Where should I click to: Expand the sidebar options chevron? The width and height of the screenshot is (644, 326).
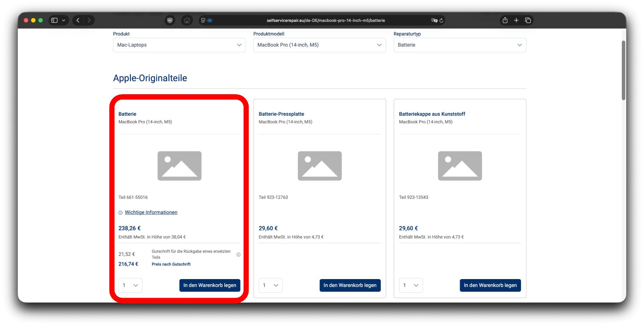64,20
